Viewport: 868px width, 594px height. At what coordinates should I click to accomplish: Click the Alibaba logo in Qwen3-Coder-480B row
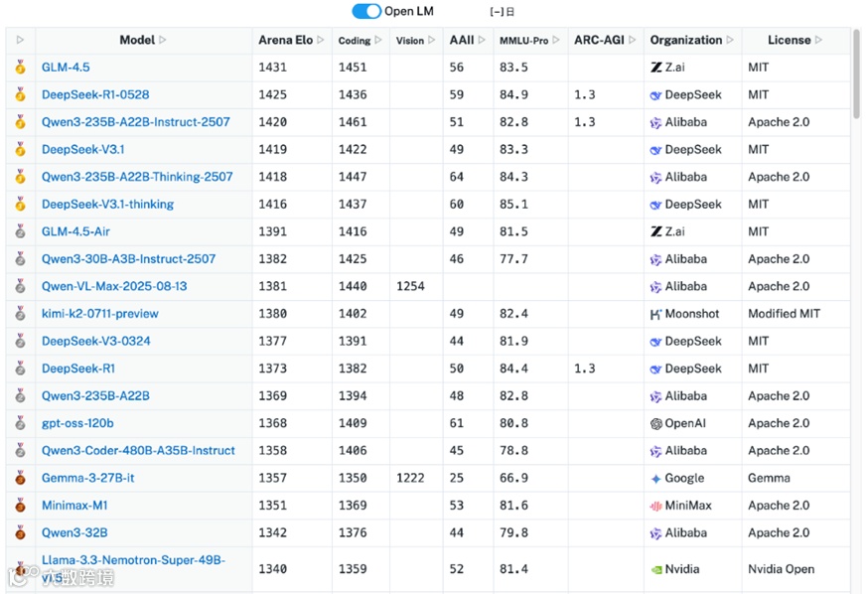[656, 451]
